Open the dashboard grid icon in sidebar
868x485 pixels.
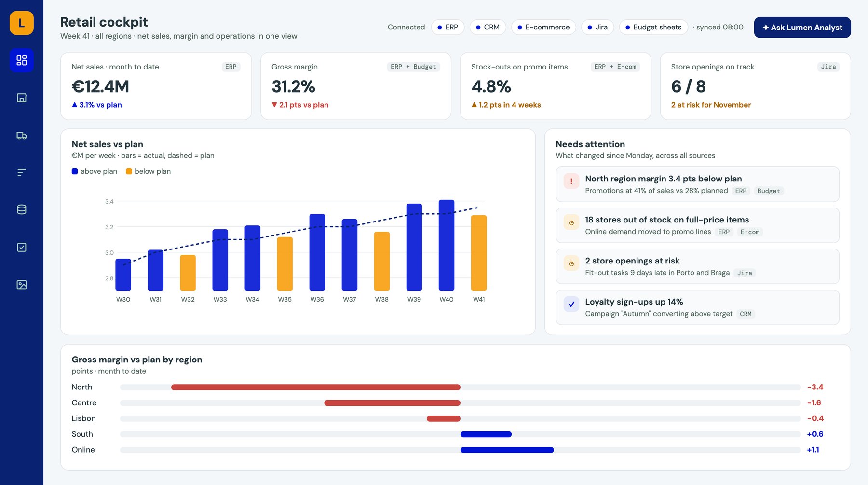coord(22,60)
